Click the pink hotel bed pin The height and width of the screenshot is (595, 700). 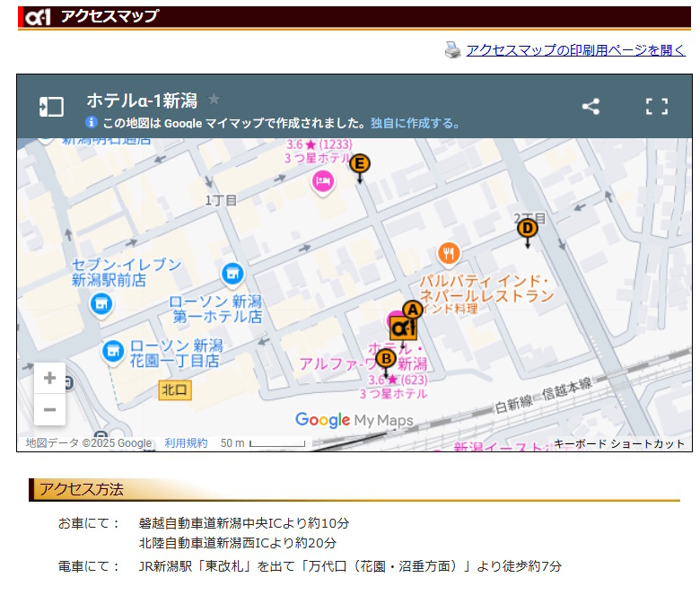tap(323, 181)
